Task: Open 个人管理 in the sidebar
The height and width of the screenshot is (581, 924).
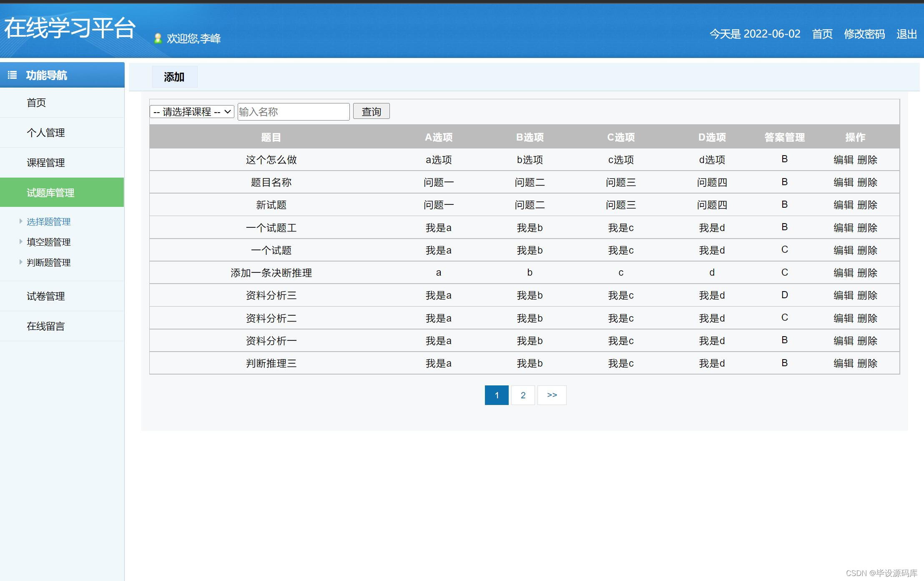Action: [46, 133]
